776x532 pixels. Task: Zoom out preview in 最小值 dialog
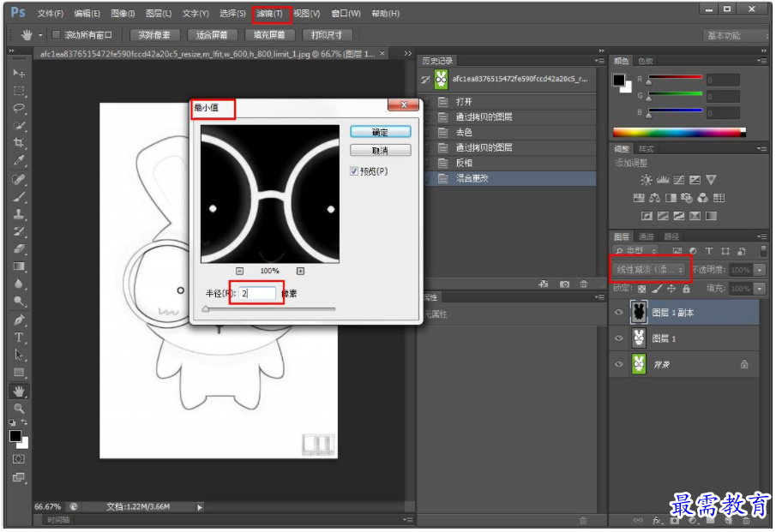[x=239, y=271]
